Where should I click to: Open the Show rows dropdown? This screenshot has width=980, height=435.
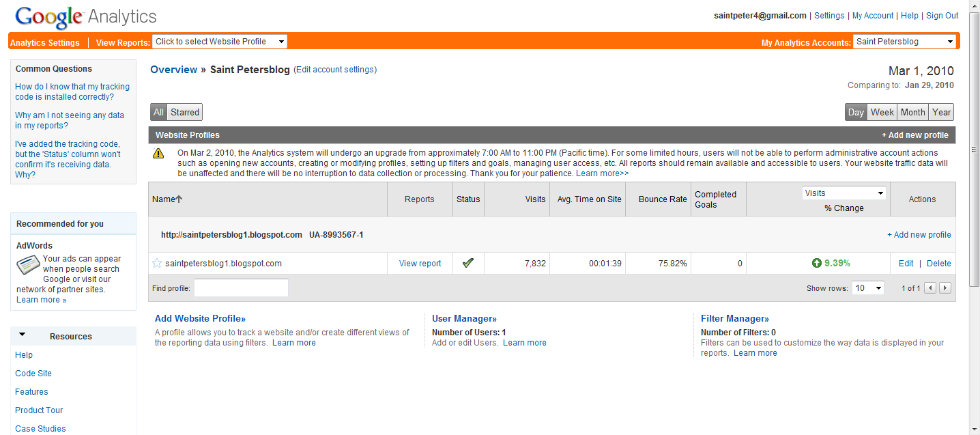tap(867, 287)
